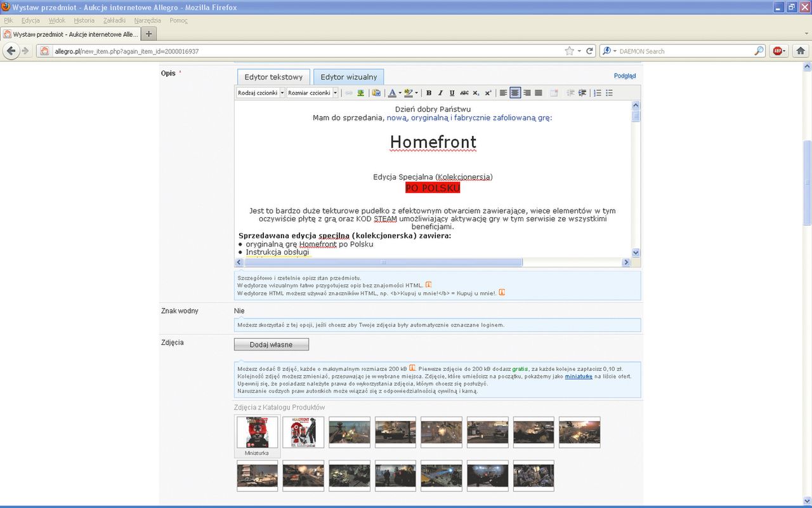
Task: Follow the 'miniaturkę' link
Action: (579, 376)
